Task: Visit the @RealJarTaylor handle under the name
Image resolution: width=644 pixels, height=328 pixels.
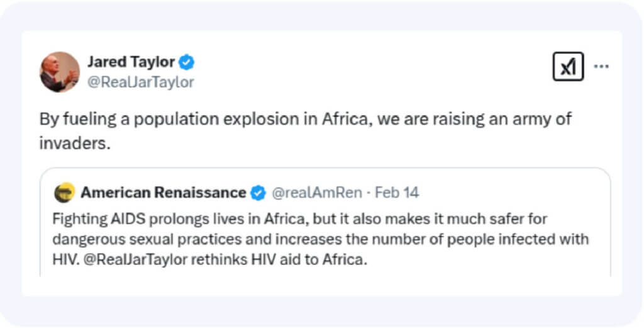Action: coord(140,82)
